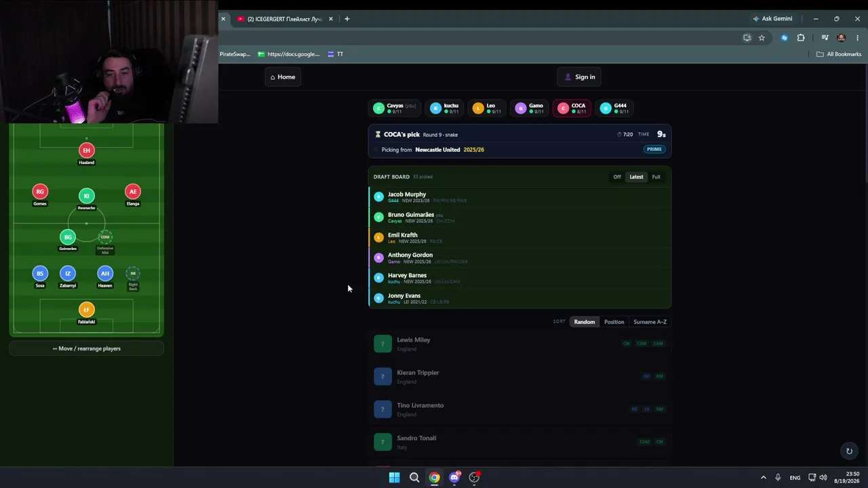Click Jacob Murphy on the draft board
Image resolution: width=868 pixels, height=488 pixels.
519,197
